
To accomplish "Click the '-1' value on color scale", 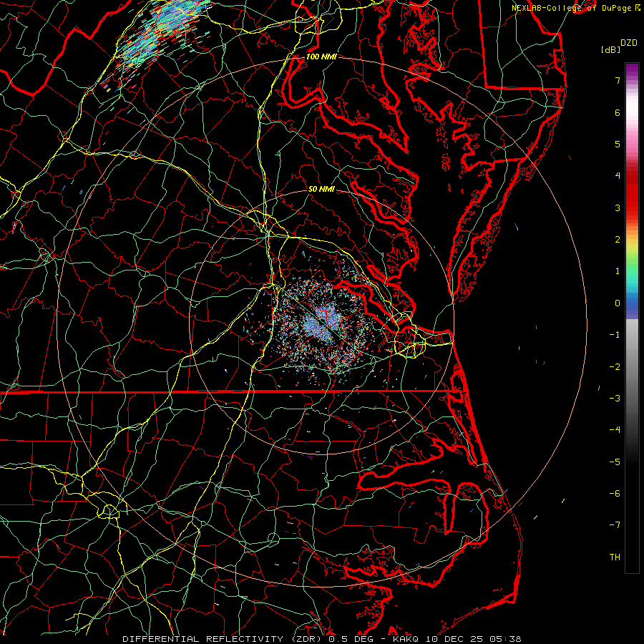I will (x=615, y=335).
